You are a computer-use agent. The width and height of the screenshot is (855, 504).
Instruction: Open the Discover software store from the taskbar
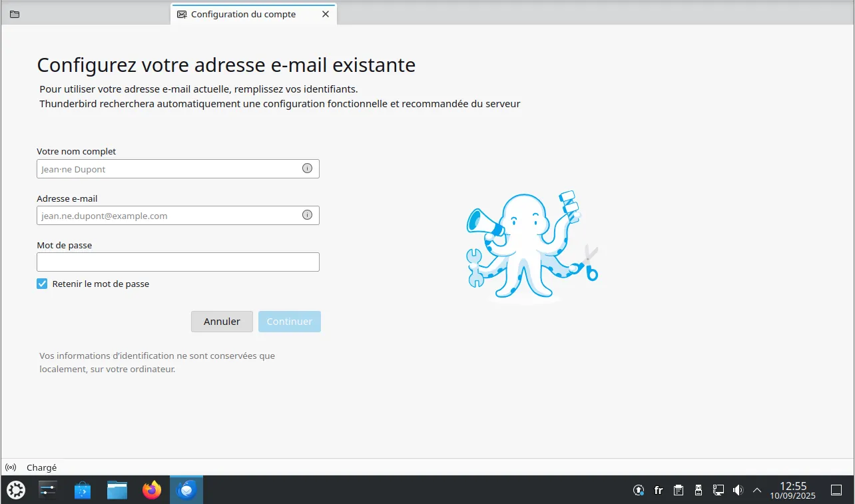click(83, 491)
